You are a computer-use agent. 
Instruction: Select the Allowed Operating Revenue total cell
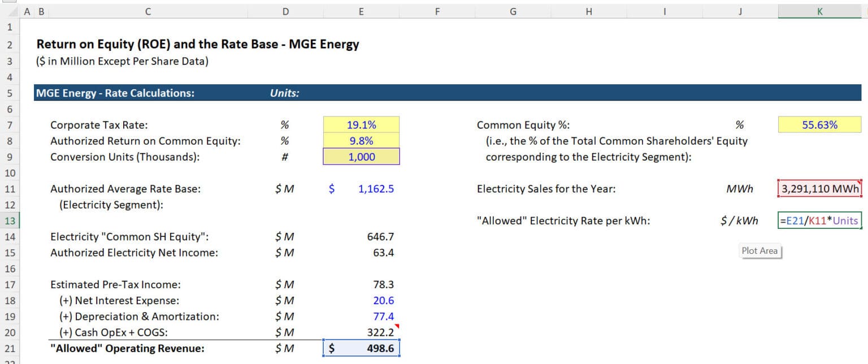361,348
